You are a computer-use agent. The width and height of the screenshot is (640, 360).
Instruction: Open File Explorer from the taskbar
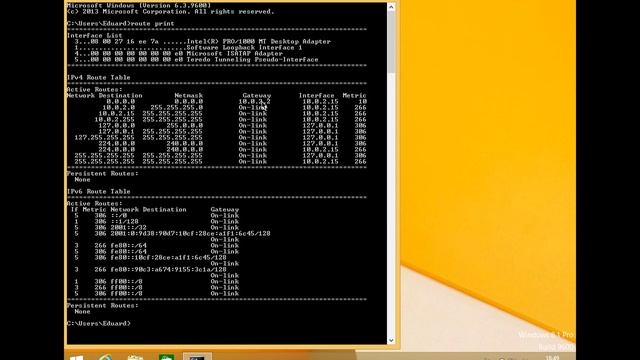coord(135,358)
